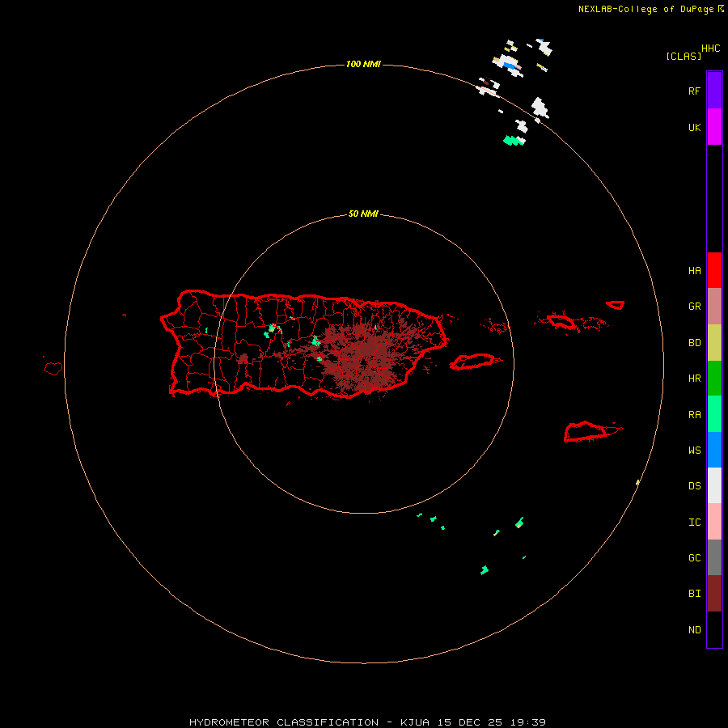This screenshot has height=728, width=728.
Task: Click the GR legend label
Action: (x=694, y=307)
